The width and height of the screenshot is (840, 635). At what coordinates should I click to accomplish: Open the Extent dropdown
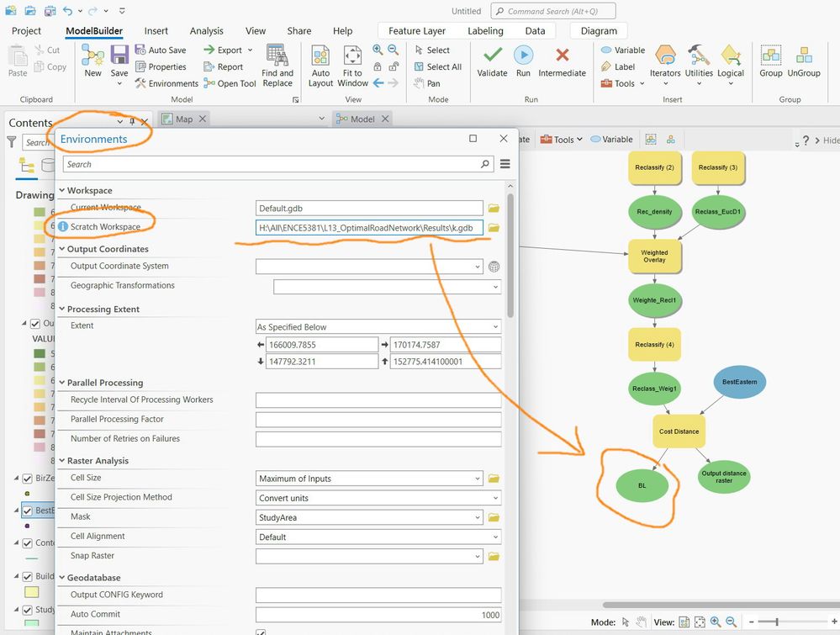(494, 327)
